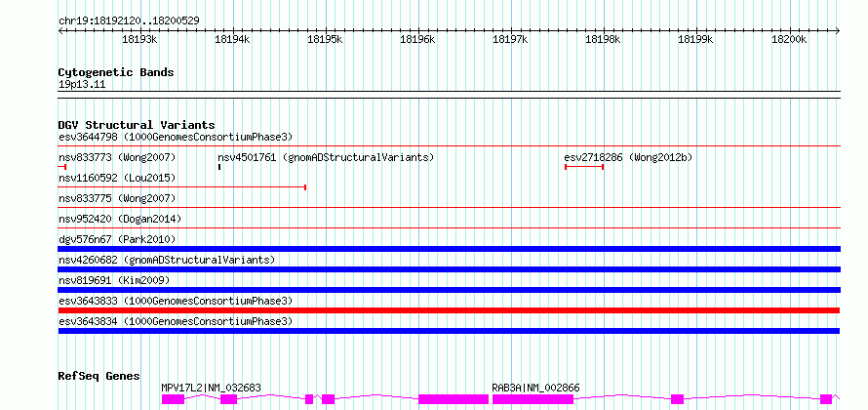Select the dgv576n67 (Park2010) label

tap(117, 239)
